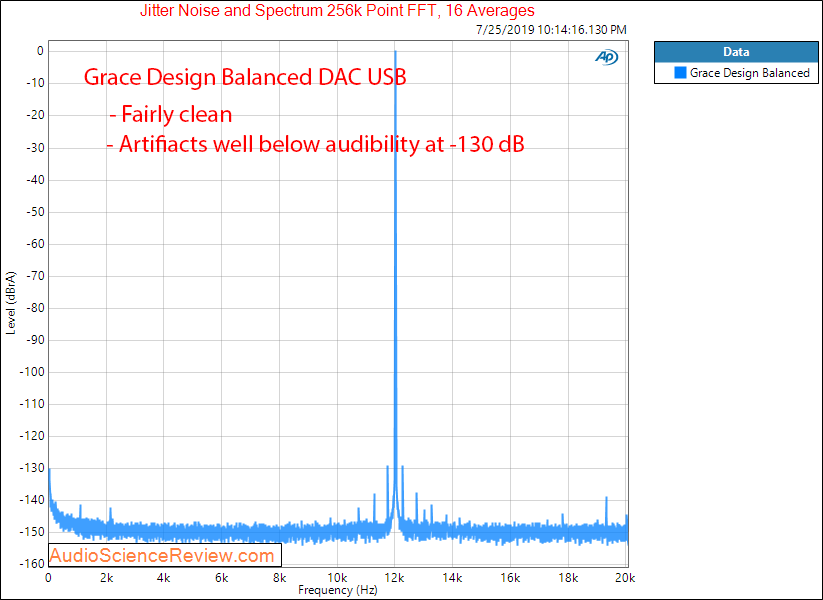Click the Data legend header
823x600 pixels.
[x=736, y=52]
